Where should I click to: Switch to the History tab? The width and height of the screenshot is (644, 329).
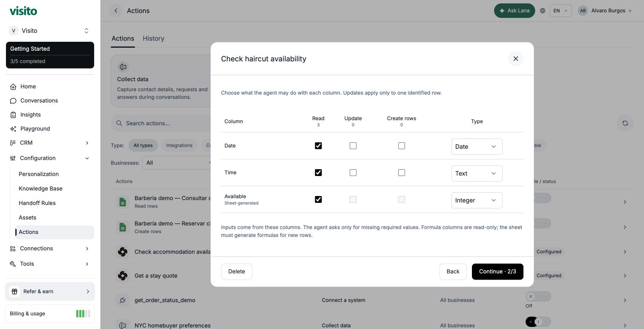(153, 38)
